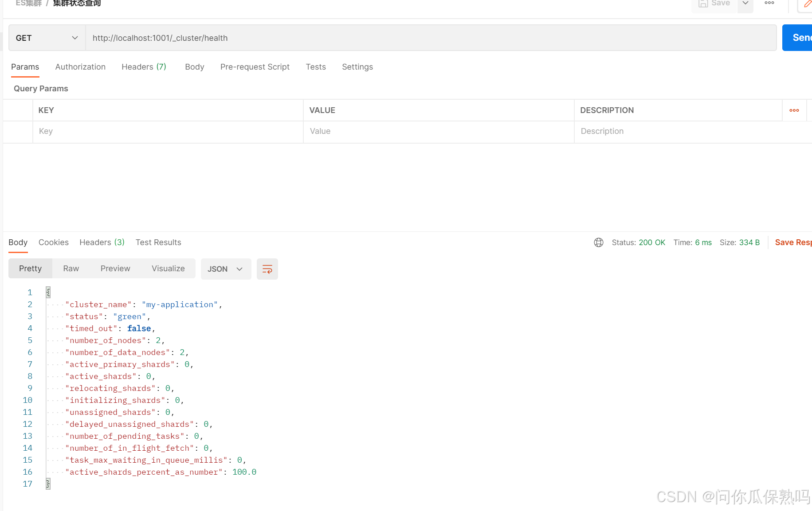Click the "cluster_name" key in response
This screenshot has height=511, width=812.
[98, 304]
